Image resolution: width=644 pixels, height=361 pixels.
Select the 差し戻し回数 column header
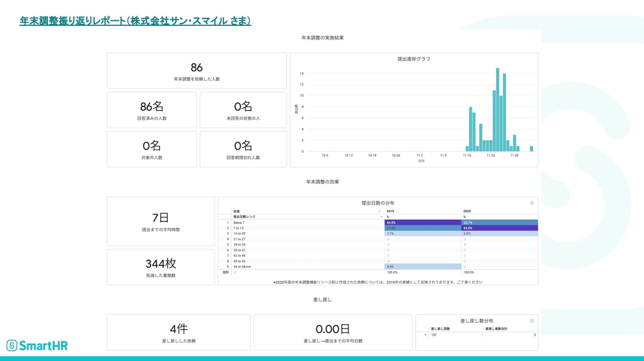[440, 329]
